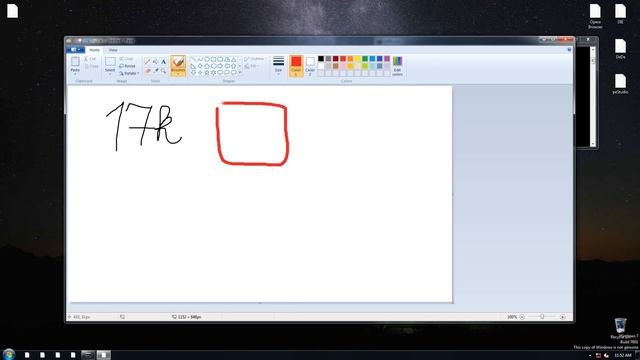Choose the Oval shape
The image size is (640, 360).
[x=207, y=59]
